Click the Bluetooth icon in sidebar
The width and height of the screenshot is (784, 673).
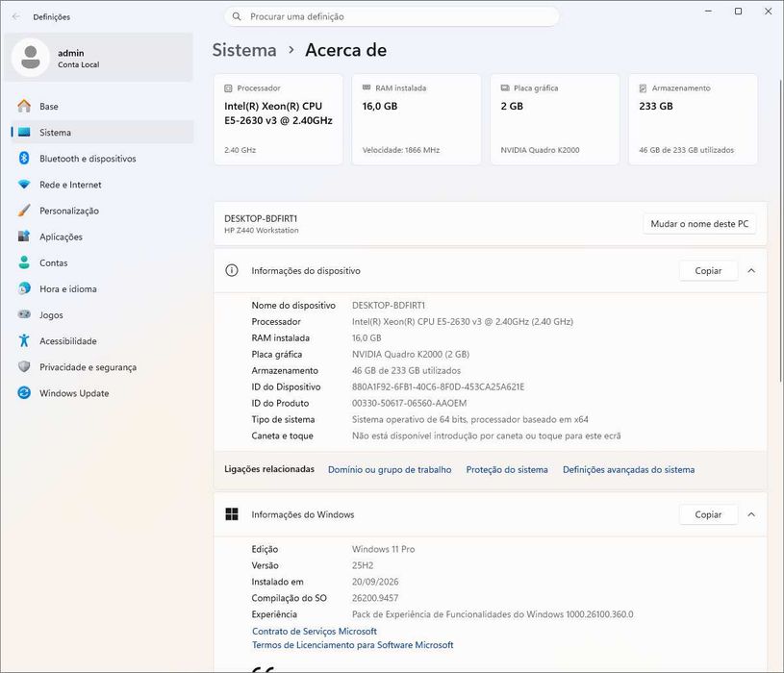coord(24,159)
